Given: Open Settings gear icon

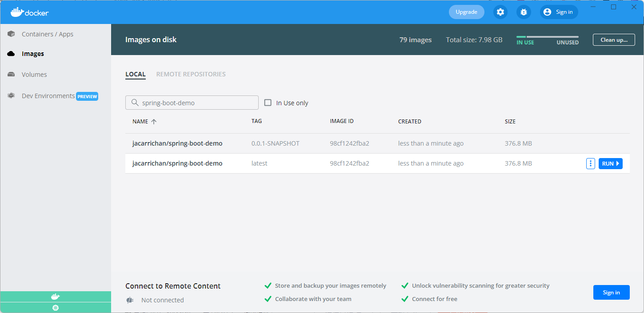Looking at the screenshot, I should pos(500,12).
